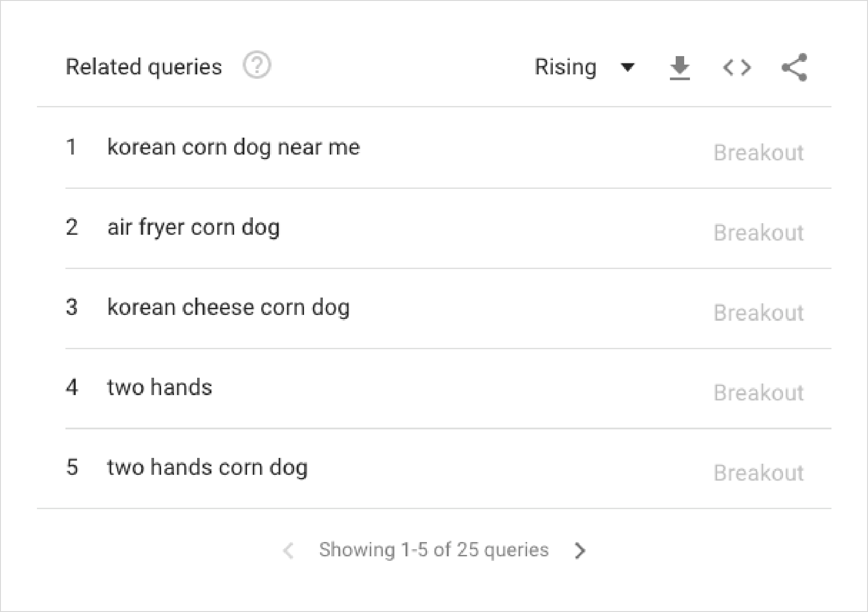Viewport: 868px width, 612px height.
Task: Select korean cheese corn dog query
Action: tap(229, 308)
